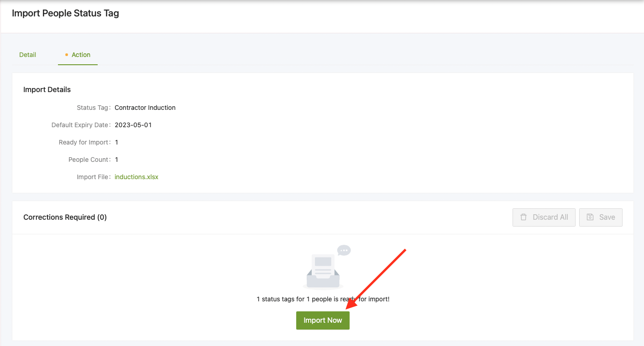Click the orange dot on the Action tab
This screenshot has height=346, width=644.
pos(67,55)
